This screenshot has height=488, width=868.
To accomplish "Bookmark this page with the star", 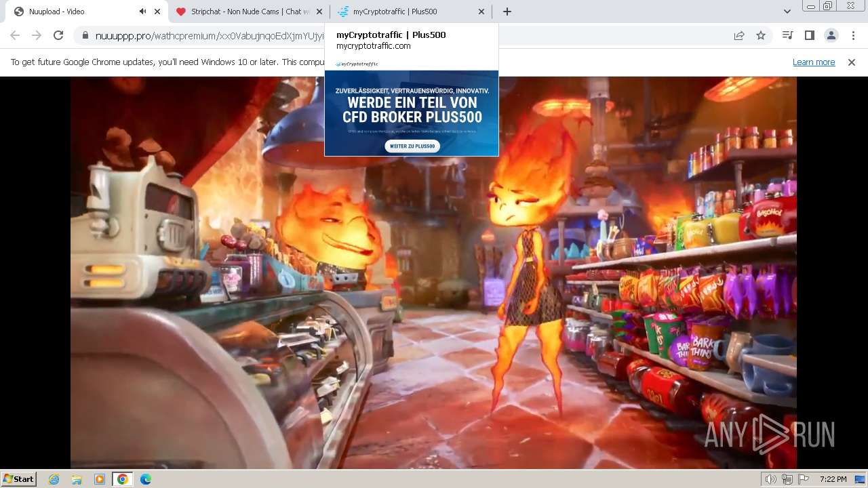I will 761,35.
